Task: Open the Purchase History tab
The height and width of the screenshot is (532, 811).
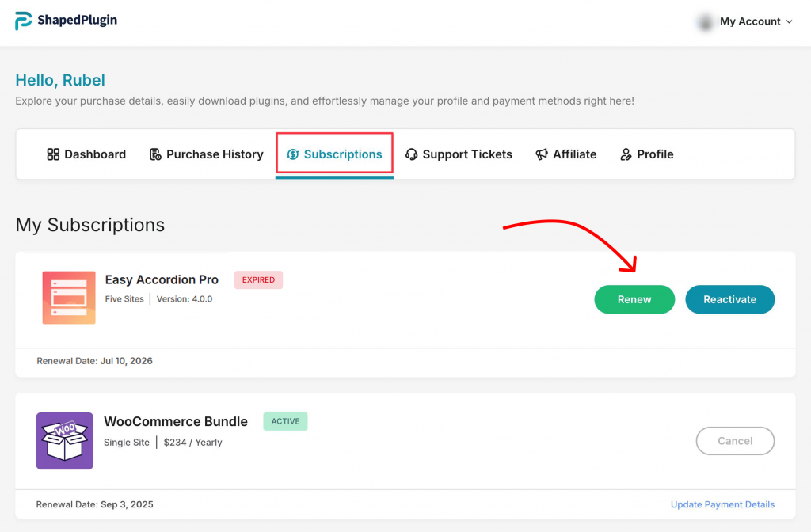Action: coord(214,154)
